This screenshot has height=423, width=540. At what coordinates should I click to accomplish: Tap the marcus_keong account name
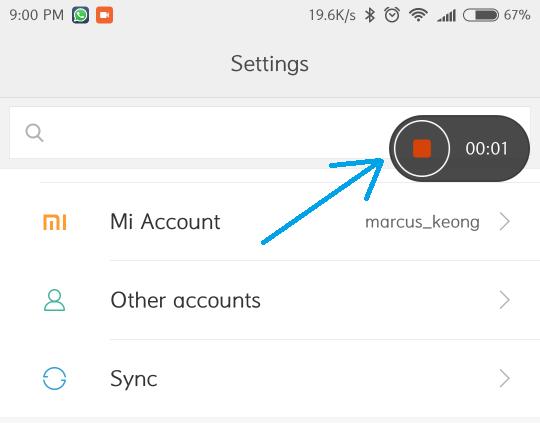click(x=422, y=222)
